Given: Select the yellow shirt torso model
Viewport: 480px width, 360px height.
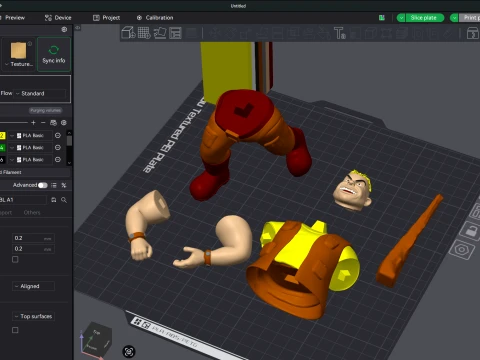Looking at the screenshot, I should pos(303,268).
